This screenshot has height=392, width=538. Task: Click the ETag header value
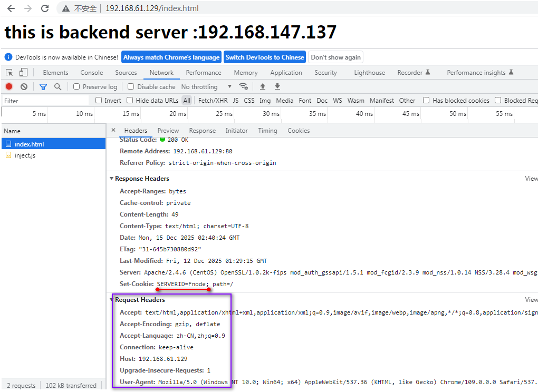(170, 249)
